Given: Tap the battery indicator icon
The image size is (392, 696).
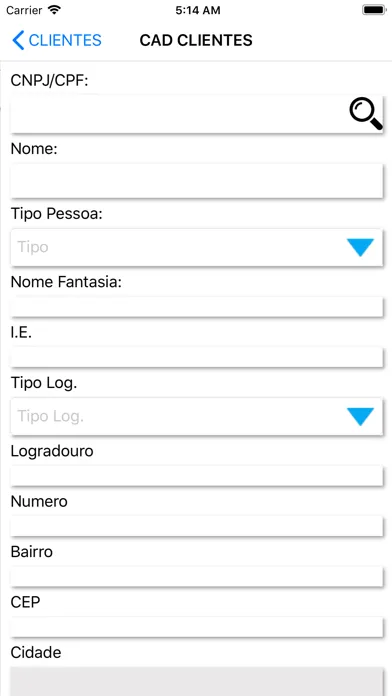Looking at the screenshot, I should click(373, 10).
